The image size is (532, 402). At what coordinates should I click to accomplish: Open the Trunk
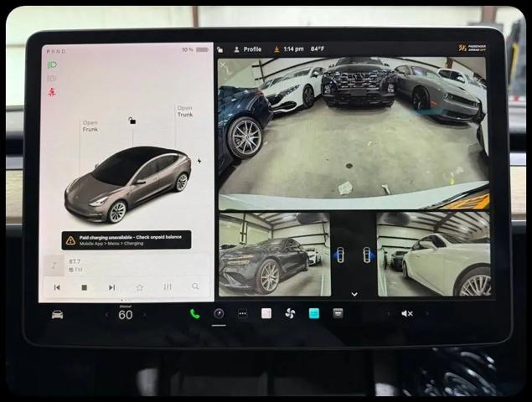click(x=185, y=111)
